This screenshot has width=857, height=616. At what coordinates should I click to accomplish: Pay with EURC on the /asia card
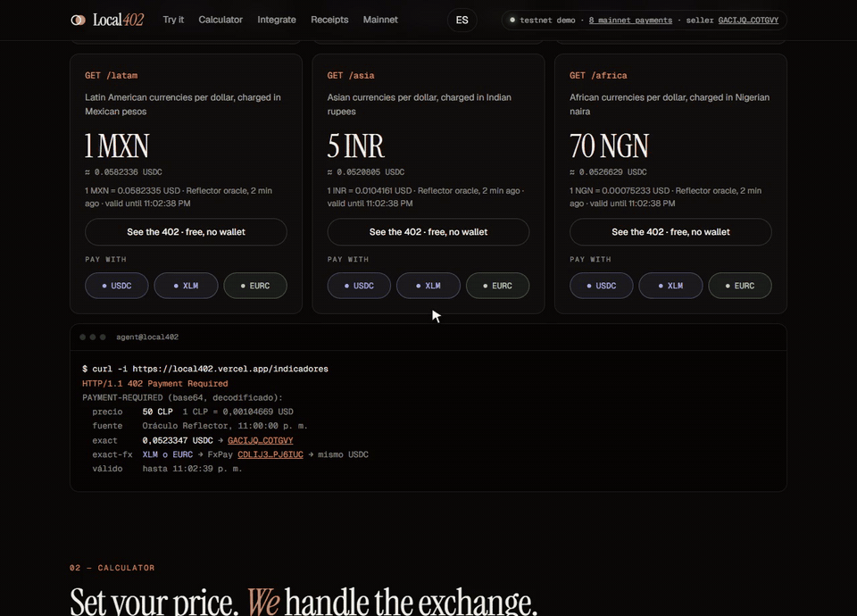point(497,286)
